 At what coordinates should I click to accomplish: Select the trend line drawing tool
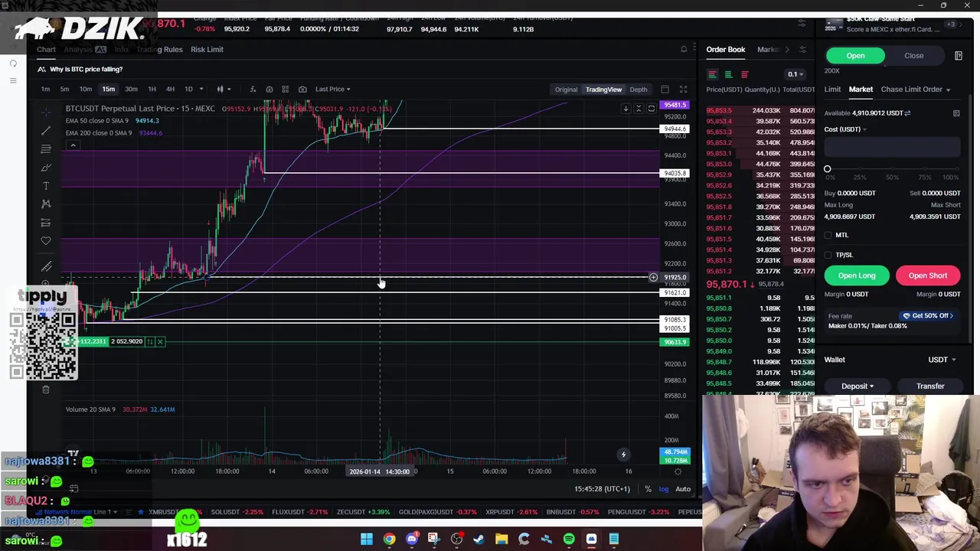tap(46, 130)
